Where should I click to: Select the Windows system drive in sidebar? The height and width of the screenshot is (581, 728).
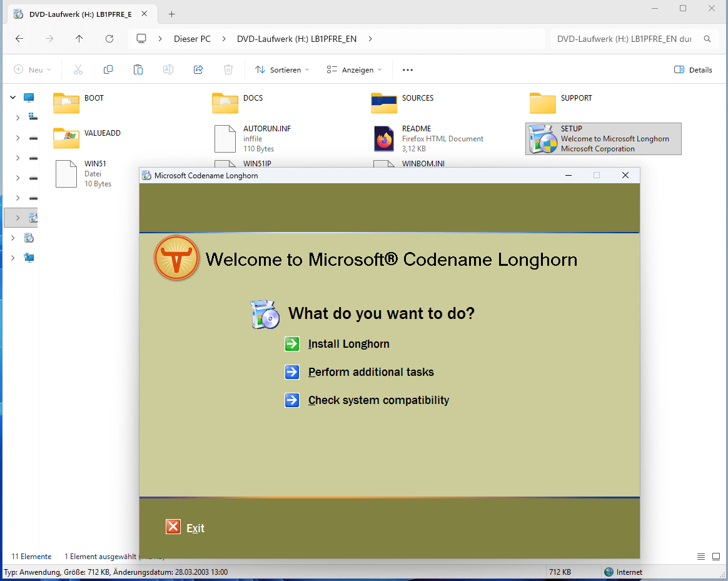[33, 116]
